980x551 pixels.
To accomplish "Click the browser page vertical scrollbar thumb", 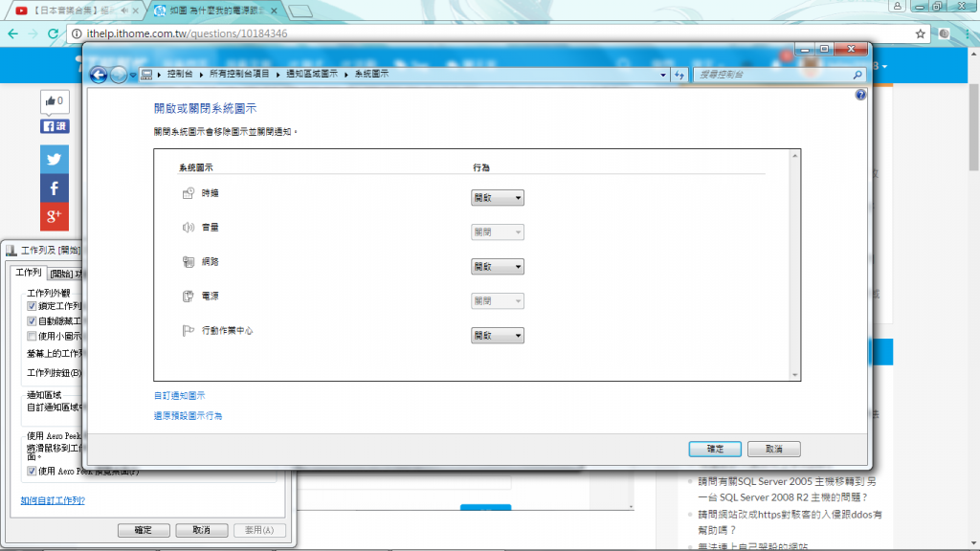I will click(x=973, y=125).
